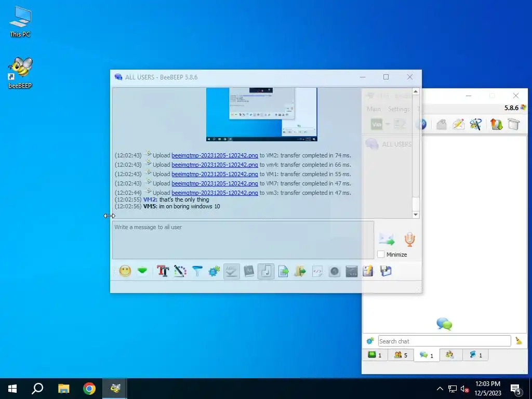Click the code snippet </> icon
The width and height of the screenshot is (532, 399).
click(317, 271)
